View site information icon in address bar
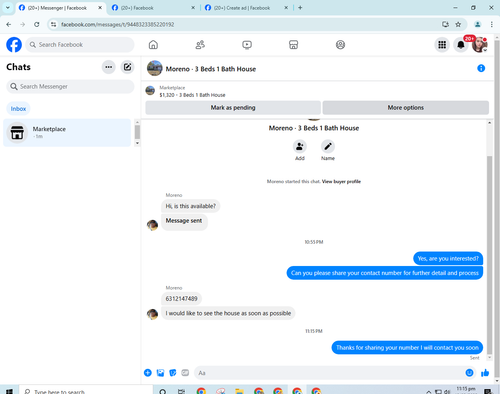This screenshot has height=394, width=500. (x=53, y=24)
